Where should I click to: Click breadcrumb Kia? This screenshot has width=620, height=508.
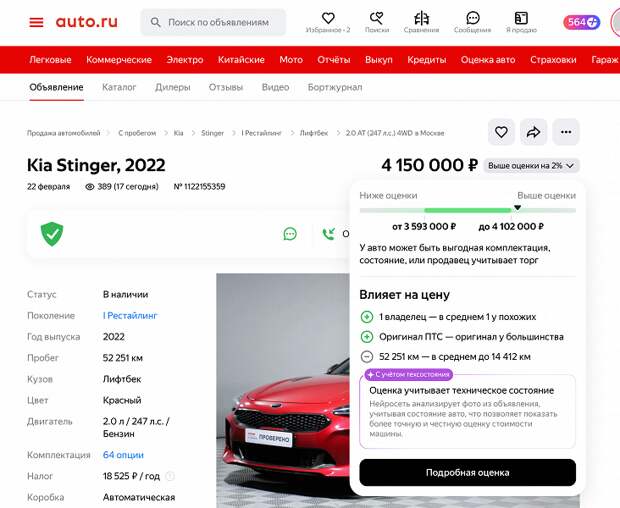click(x=179, y=133)
